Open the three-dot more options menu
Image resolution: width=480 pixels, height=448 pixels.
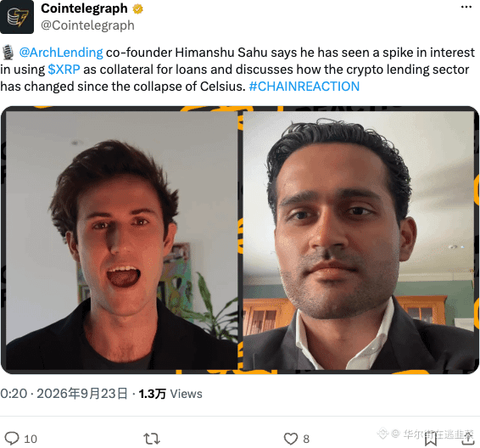[x=466, y=7]
